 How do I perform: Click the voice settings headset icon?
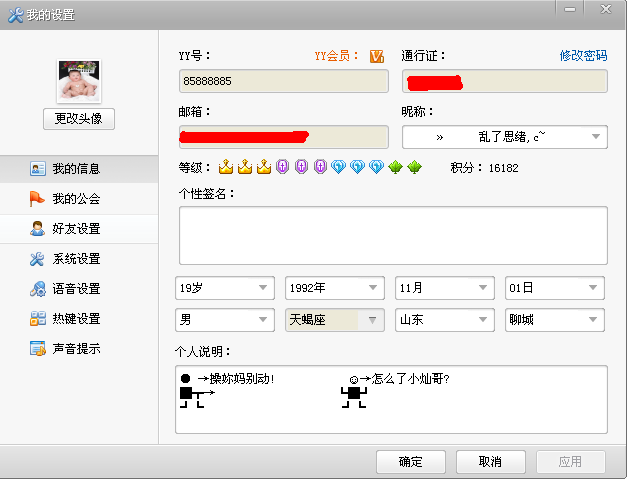38,289
